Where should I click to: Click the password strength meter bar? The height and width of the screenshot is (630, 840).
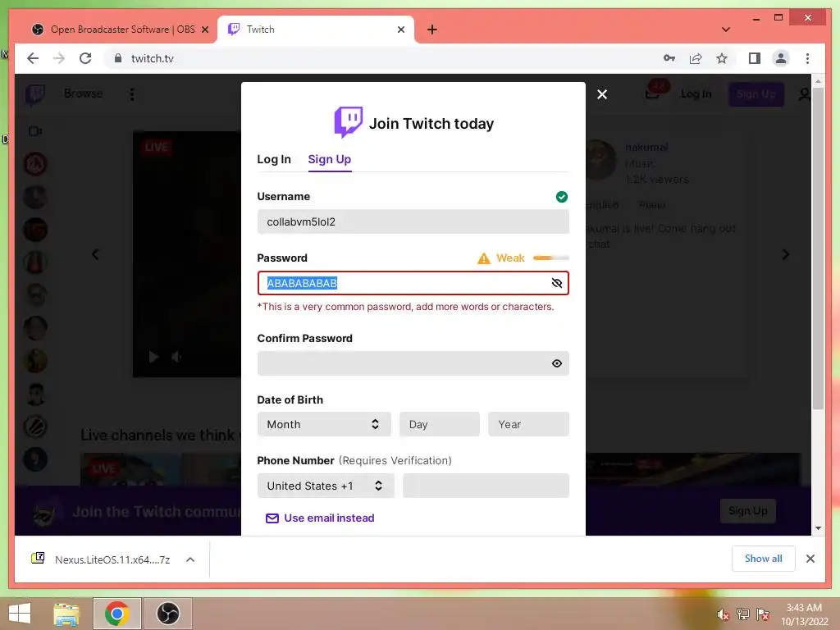coord(550,258)
